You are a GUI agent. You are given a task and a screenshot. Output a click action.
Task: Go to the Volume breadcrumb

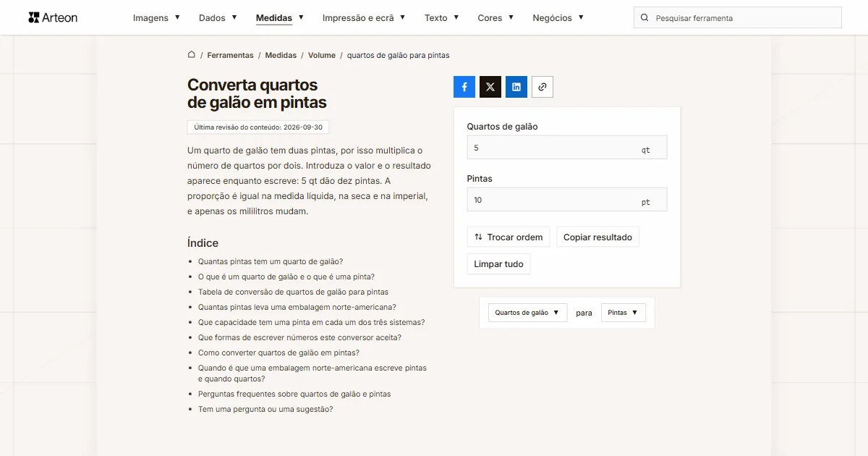(322, 55)
